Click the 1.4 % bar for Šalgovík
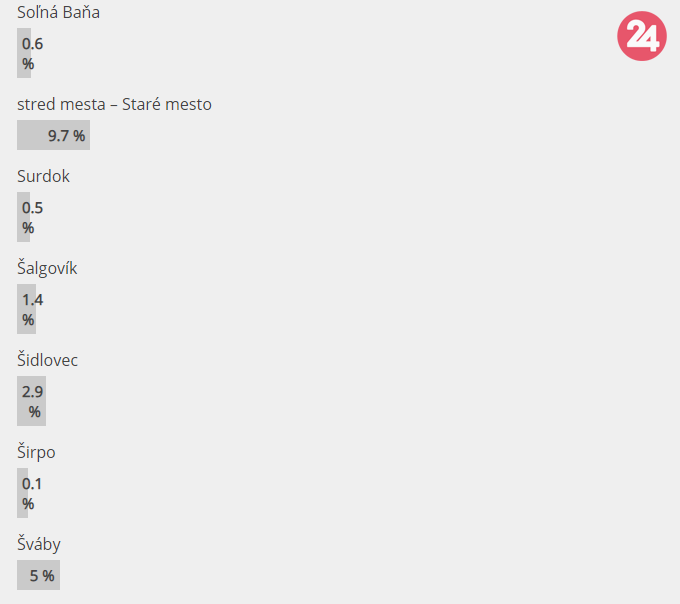This screenshot has height=604, width=680. [26, 309]
